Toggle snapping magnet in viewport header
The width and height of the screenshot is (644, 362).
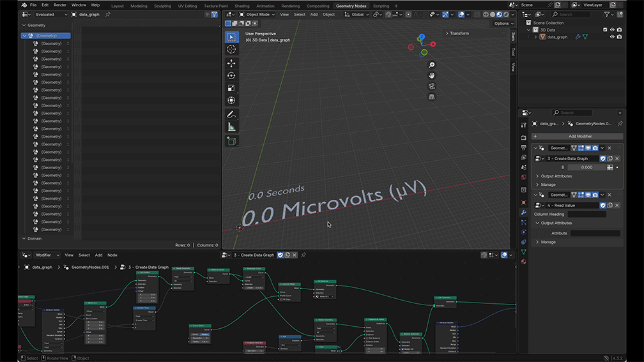[388, 14]
